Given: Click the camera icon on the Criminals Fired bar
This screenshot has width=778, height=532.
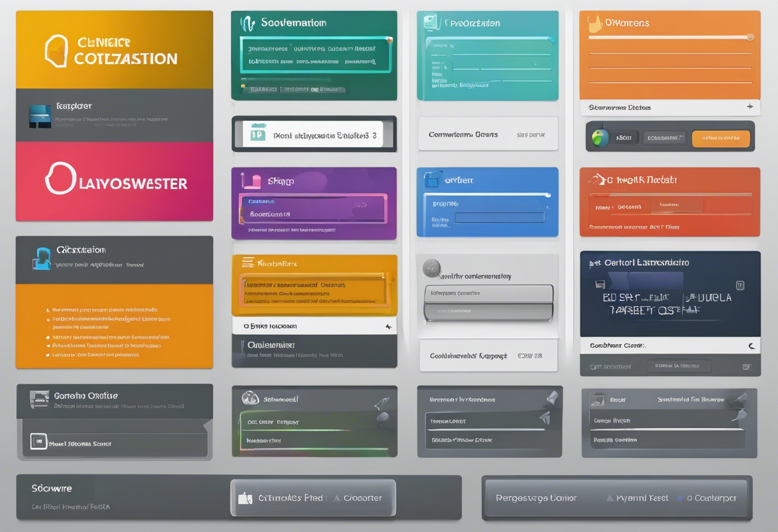Looking at the screenshot, I should pos(245,497).
